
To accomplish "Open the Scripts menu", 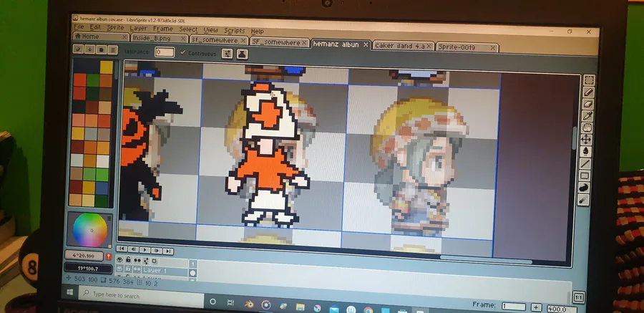I will click(234, 31).
